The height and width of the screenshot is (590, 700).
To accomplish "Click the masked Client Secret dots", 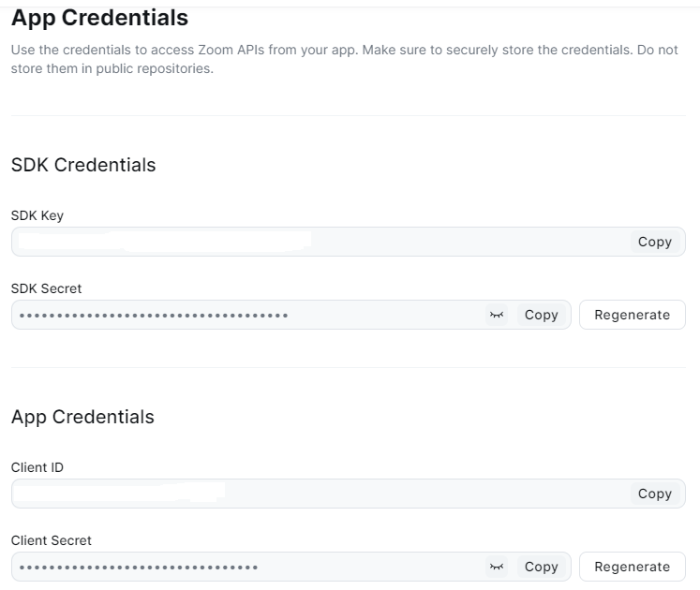I will click(x=139, y=567).
